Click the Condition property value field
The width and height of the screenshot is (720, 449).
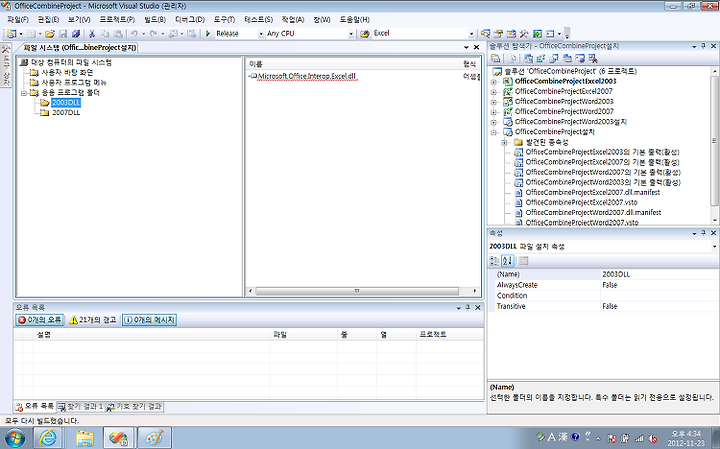click(658, 296)
